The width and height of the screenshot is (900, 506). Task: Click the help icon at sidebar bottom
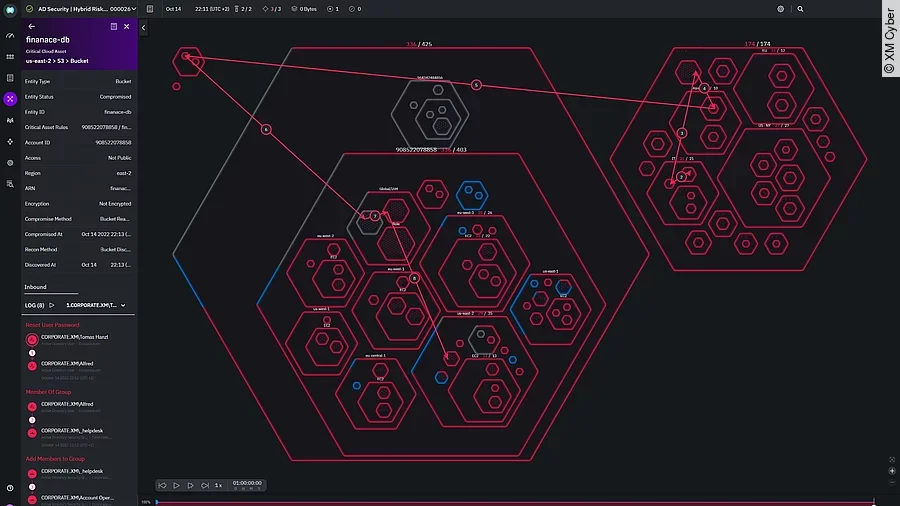10,488
